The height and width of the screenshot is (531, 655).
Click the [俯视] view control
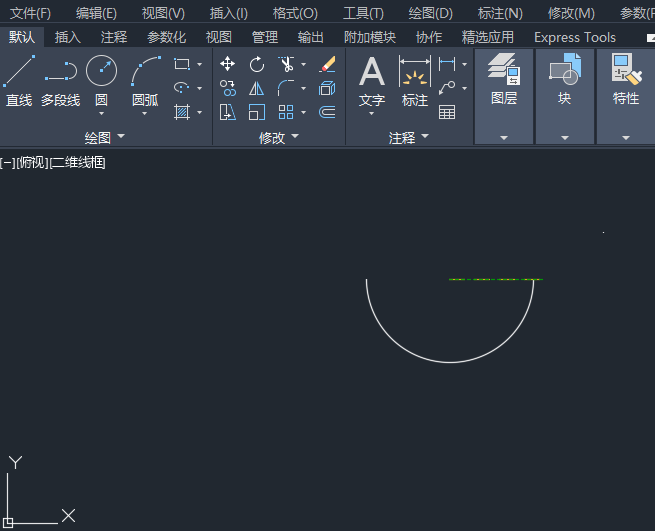coord(32,163)
